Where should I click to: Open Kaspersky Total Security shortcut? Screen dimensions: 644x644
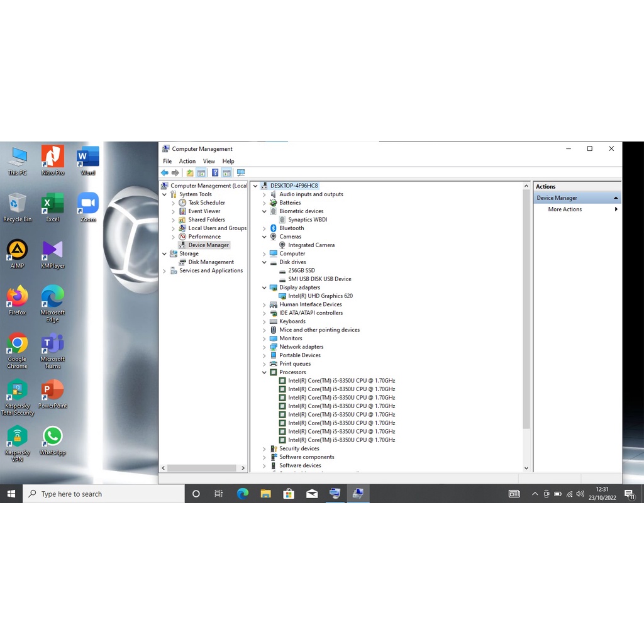[17, 397]
